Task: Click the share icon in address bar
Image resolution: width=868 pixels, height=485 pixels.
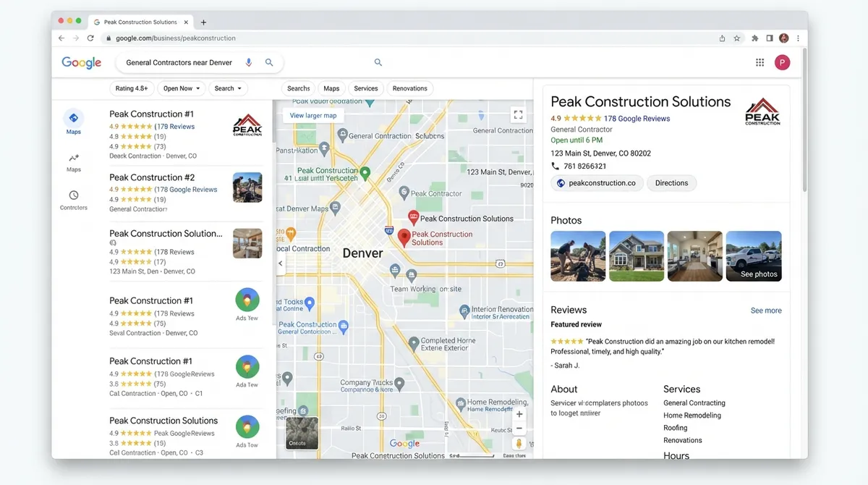Action: point(722,38)
